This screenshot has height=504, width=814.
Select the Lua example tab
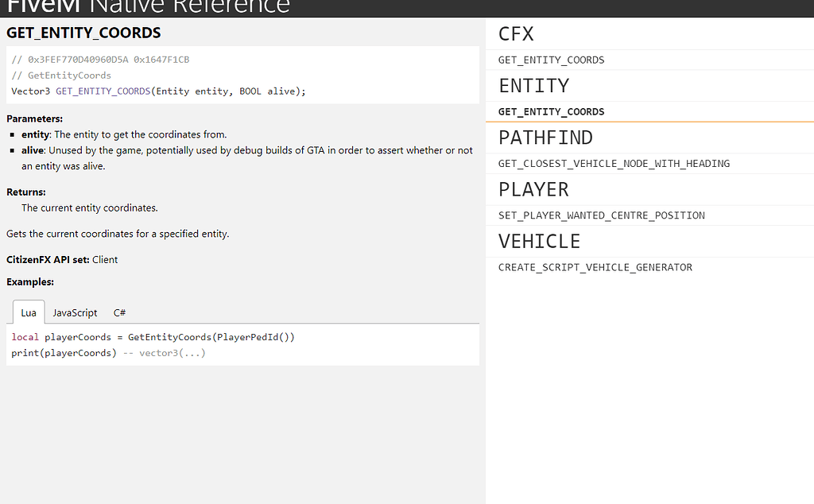[28, 312]
